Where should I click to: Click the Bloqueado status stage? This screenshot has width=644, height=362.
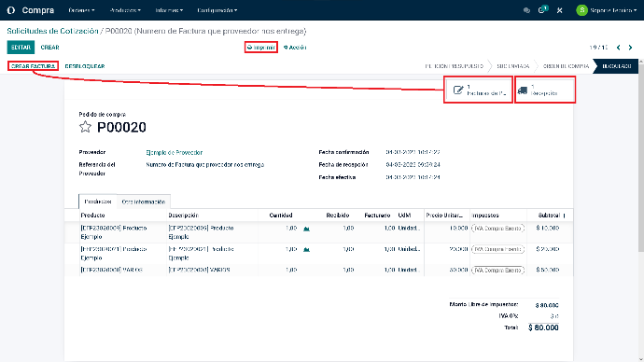[x=617, y=66]
